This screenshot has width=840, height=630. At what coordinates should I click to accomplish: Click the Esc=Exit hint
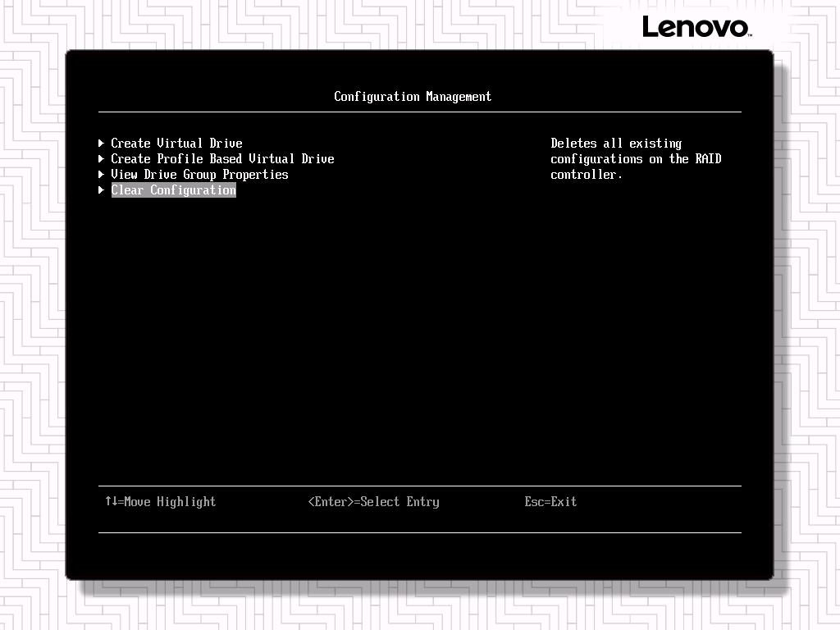point(550,501)
